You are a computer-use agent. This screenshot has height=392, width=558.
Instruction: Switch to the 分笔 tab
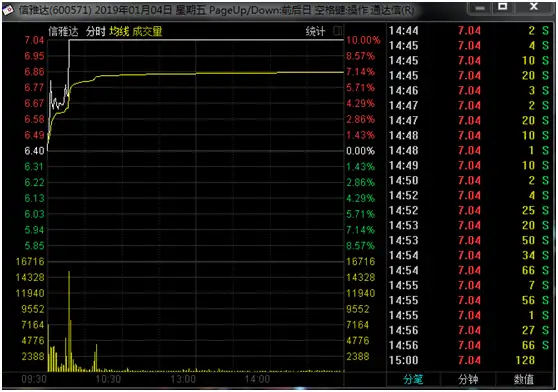[x=413, y=380]
